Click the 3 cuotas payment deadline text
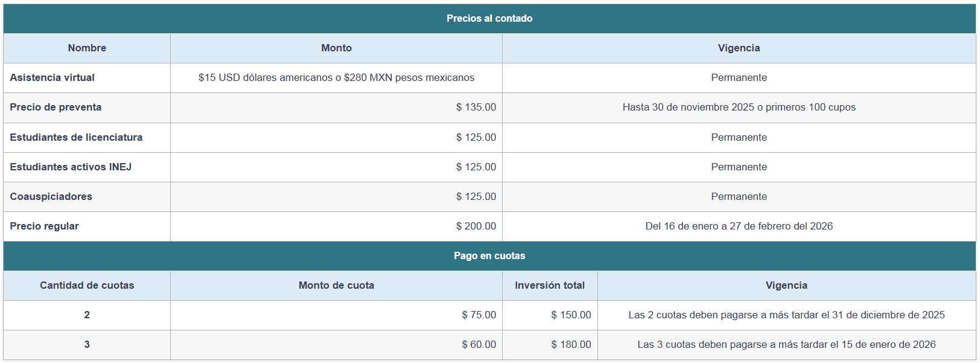 pos(786,345)
